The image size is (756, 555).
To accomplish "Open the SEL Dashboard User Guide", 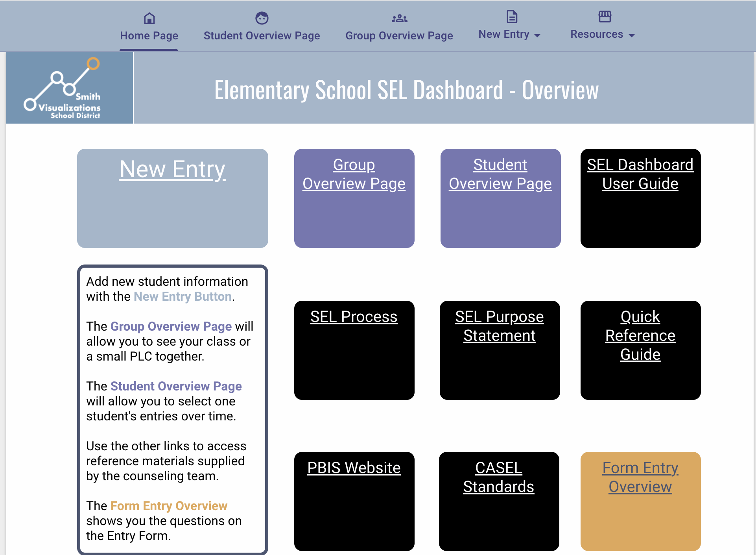I will (x=640, y=198).
